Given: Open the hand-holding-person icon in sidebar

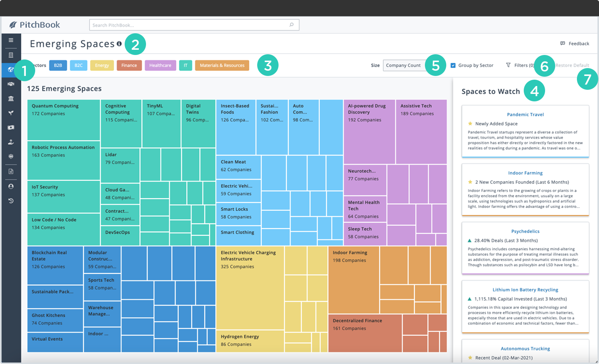Looking at the screenshot, I should click(11, 142).
